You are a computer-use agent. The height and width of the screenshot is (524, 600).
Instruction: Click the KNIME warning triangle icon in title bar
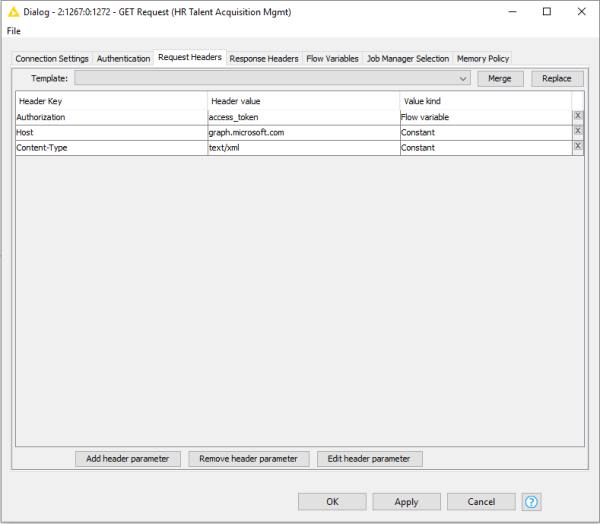[13, 12]
